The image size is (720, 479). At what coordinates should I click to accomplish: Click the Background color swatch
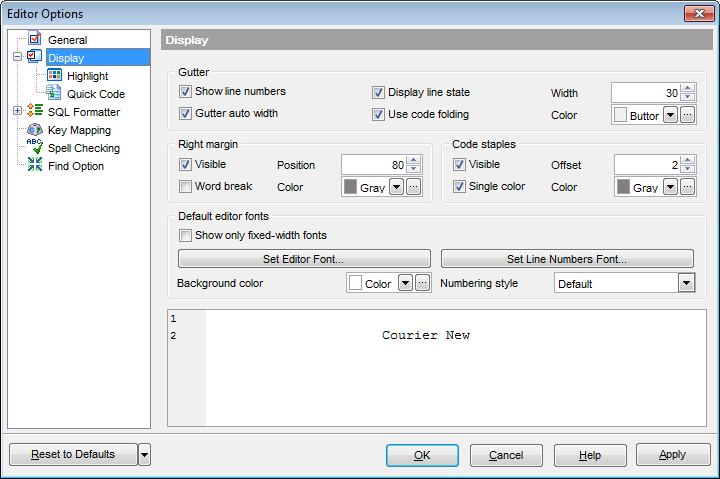[x=356, y=284]
